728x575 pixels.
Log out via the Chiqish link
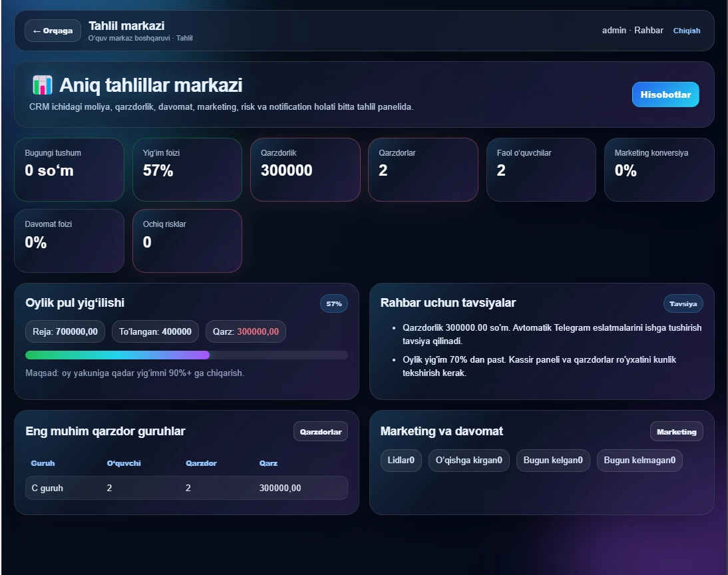(686, 31)
